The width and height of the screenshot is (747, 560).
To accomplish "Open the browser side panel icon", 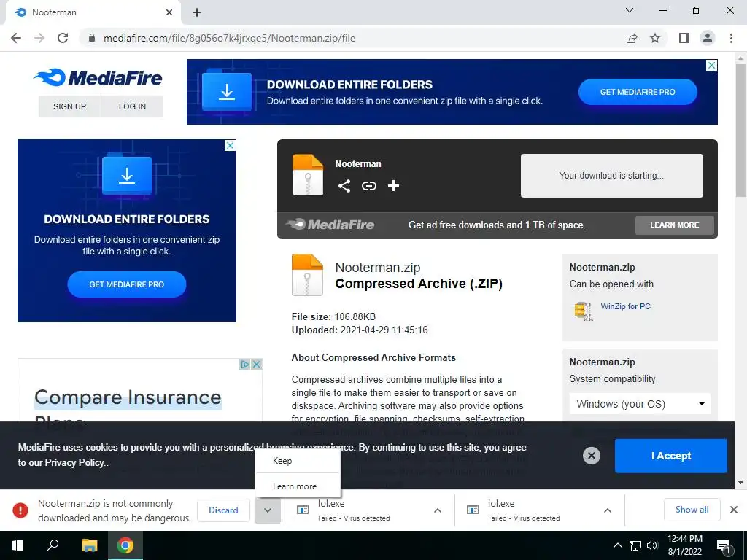I will pyautogui.click(x=684, y=38).
